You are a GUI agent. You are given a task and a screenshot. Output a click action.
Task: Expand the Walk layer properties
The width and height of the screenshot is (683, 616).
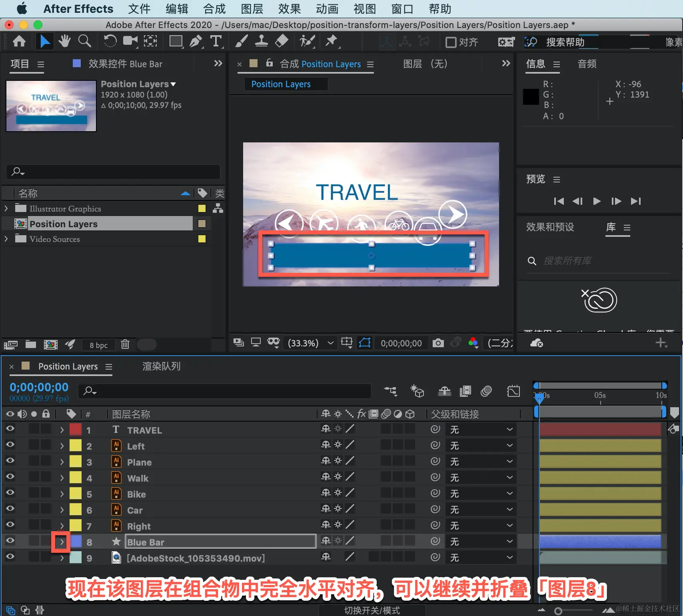click(x=62, y=478)
